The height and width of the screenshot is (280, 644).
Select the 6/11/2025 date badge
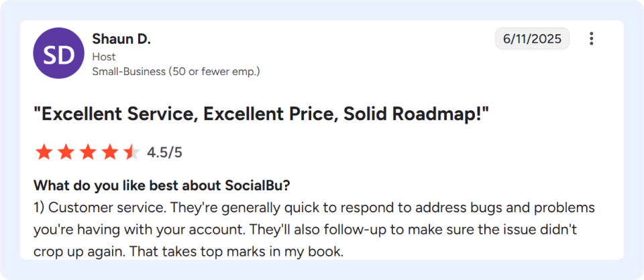tap(532, 39)
